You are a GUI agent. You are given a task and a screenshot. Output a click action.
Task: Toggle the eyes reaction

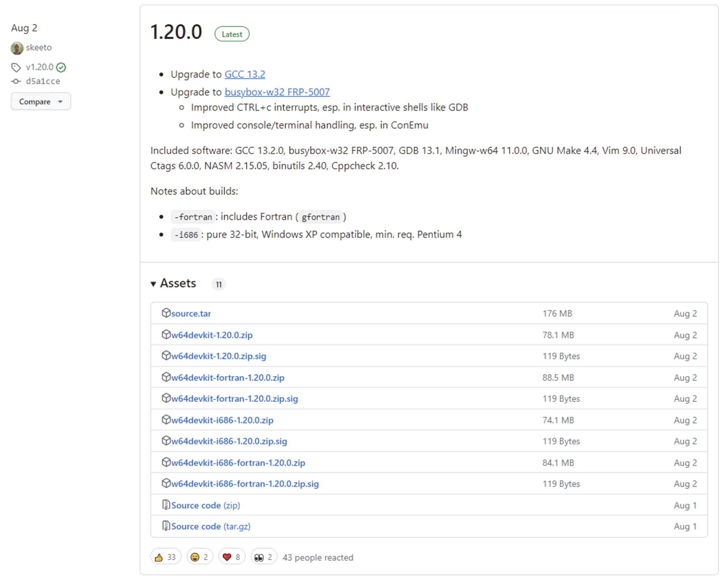tap(264, 557)
